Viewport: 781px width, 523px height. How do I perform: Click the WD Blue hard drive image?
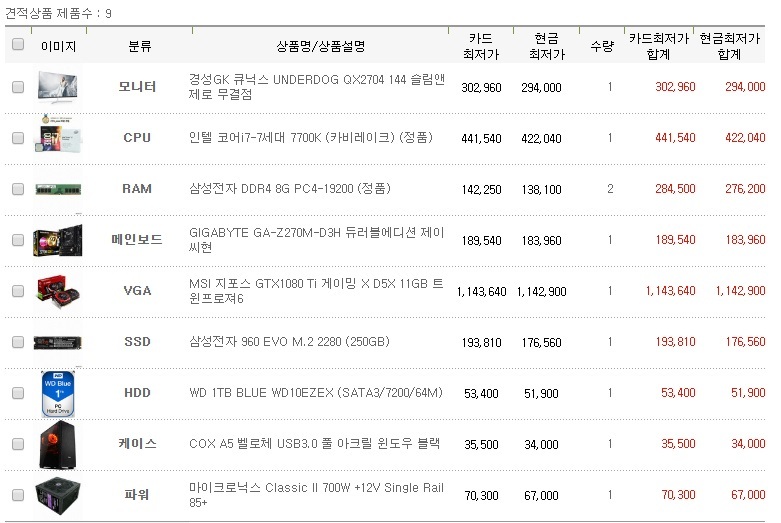(x=58, y=393)
